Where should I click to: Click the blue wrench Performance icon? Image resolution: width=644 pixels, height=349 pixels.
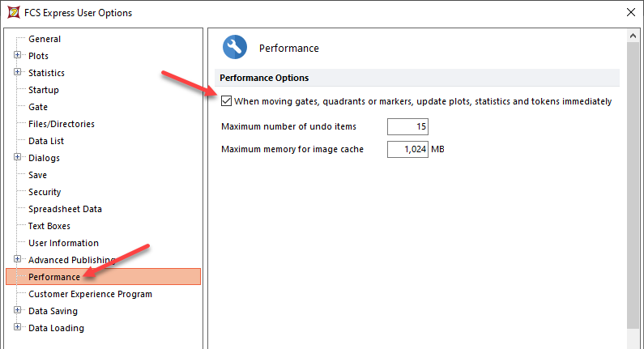coord(234,48)
